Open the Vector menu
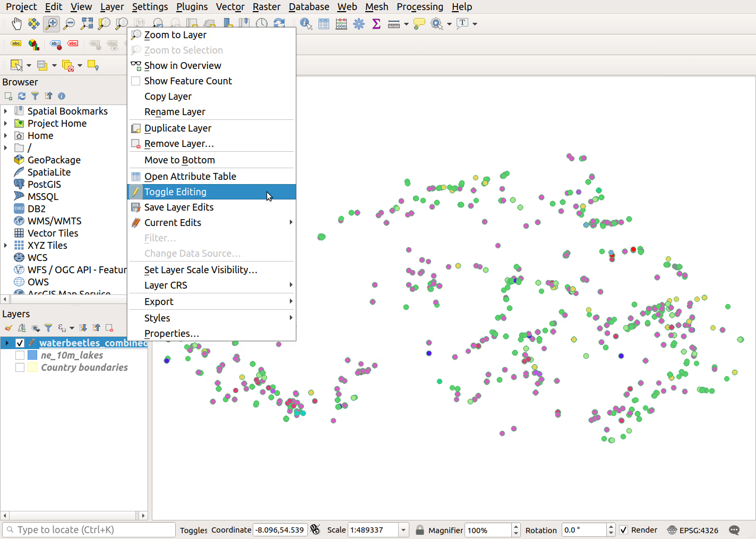Screen dimensions: 756x539 pyautogui.click(x=230, y=7)
